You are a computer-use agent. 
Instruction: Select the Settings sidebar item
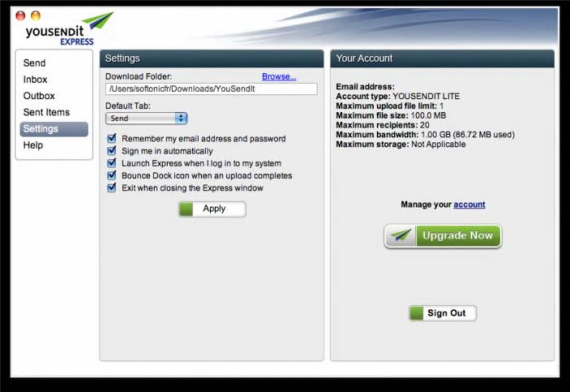54,129
